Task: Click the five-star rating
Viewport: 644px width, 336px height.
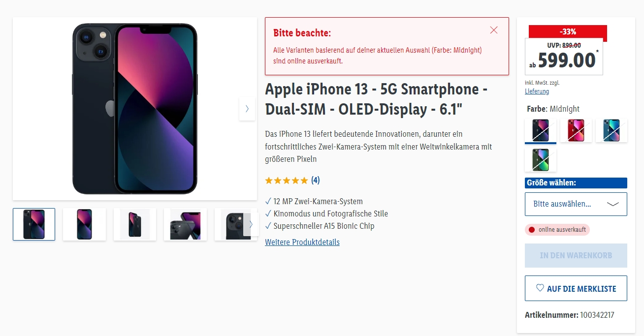Action: click(286, 181)
